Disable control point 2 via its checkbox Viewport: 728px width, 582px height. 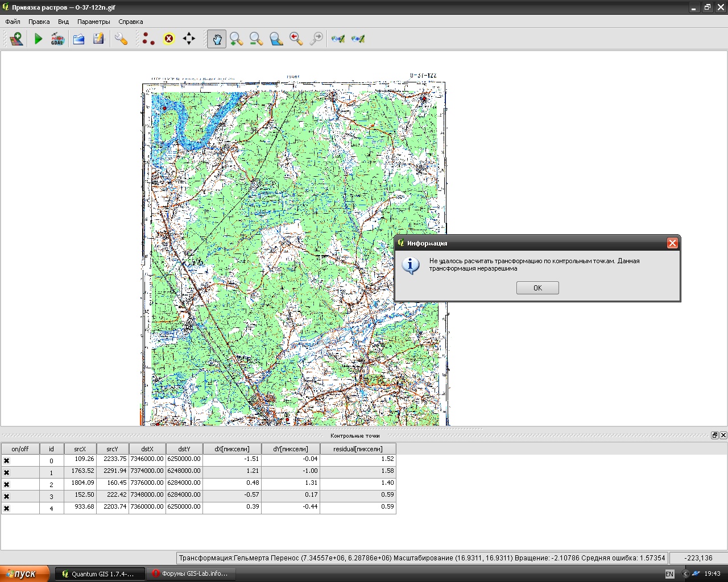(x=7, y=485)
